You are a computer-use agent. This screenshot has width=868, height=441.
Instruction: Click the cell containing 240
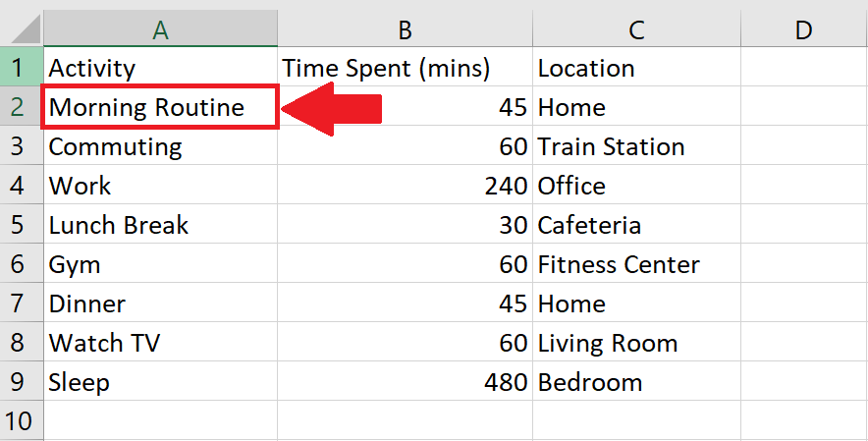coord(406,185)
